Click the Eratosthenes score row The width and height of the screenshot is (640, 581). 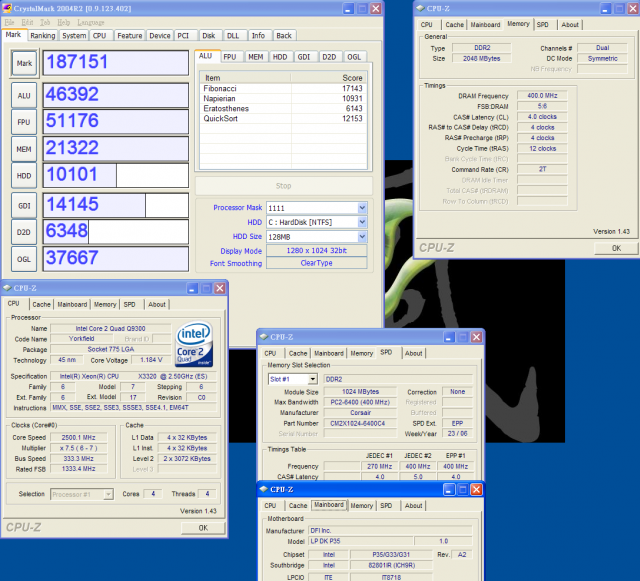283,108
